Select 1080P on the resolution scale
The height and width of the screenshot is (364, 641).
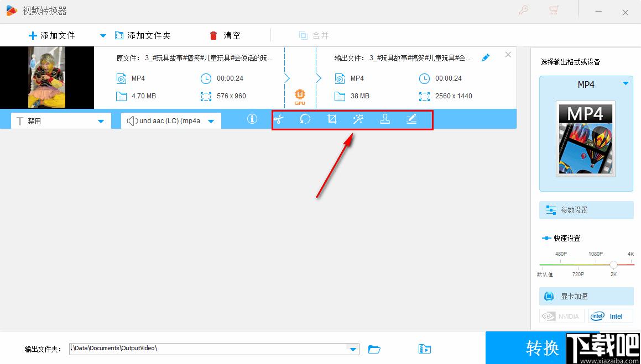click(596, 254)
